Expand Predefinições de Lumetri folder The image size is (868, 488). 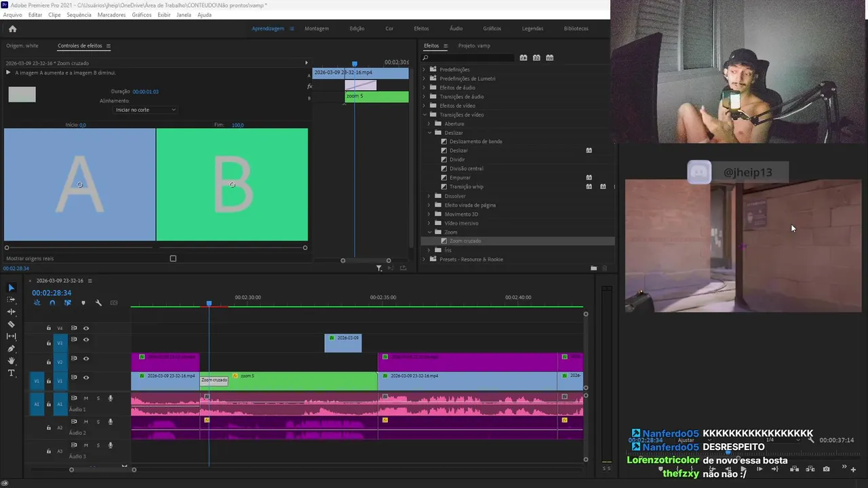point(425,79)
